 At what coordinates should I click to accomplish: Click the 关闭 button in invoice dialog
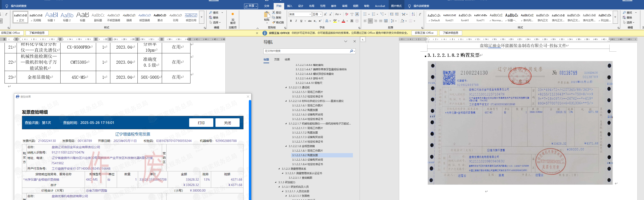point(227,123)
